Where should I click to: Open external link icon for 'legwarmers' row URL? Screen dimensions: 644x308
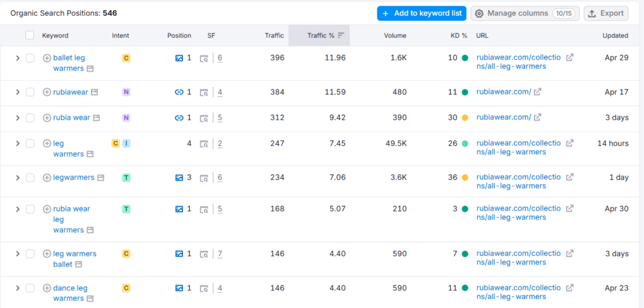pos(570,177)
